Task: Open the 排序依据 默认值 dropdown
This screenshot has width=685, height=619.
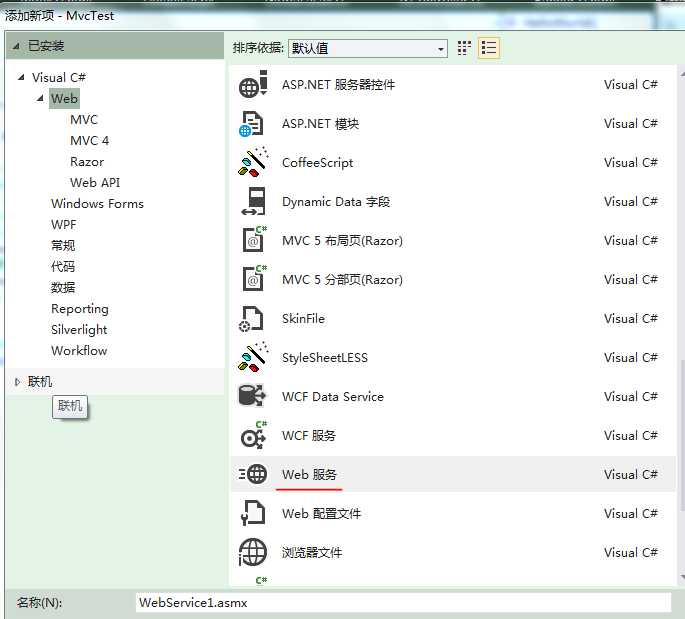Action: pos(368,48)
